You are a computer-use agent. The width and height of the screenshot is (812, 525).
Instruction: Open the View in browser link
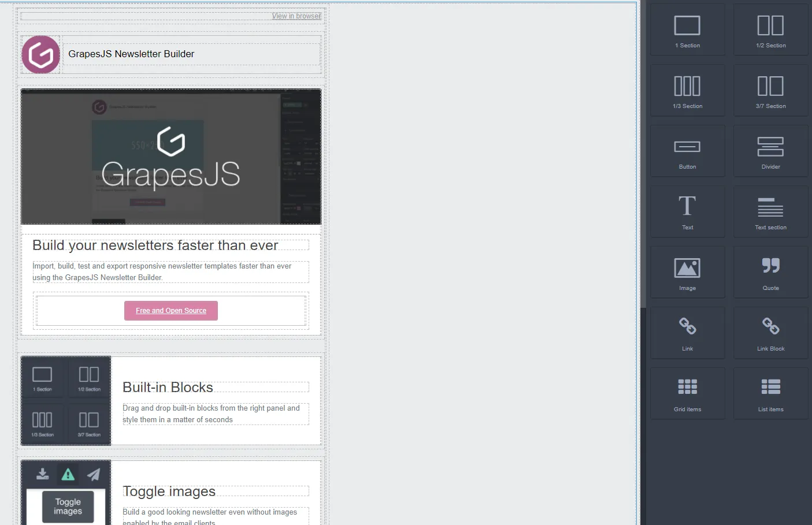pos(296,16)
